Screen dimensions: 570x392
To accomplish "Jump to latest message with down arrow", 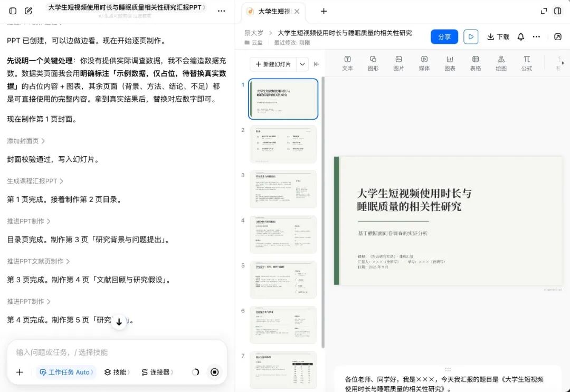I will tap(119, 322).
